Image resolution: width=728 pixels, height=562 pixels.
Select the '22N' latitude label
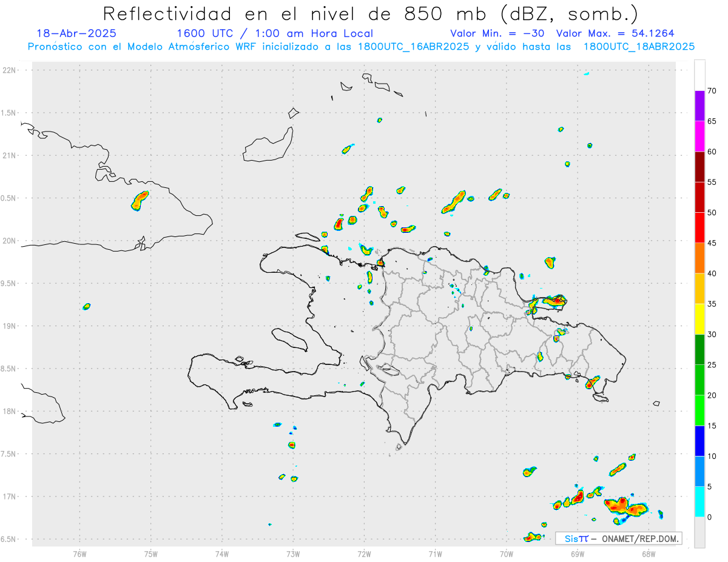pyautogui.click(x=10, y=70)
